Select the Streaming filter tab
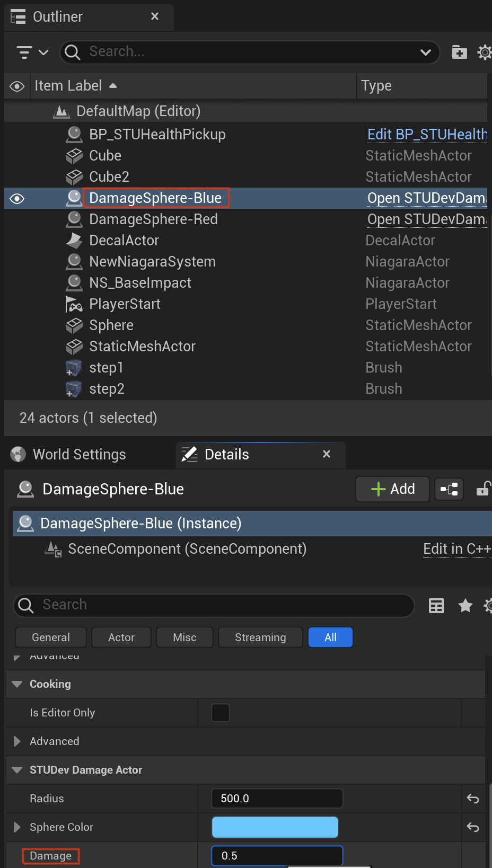The width and height of the screenshot is (492, 868). click(x=260, y=637)
